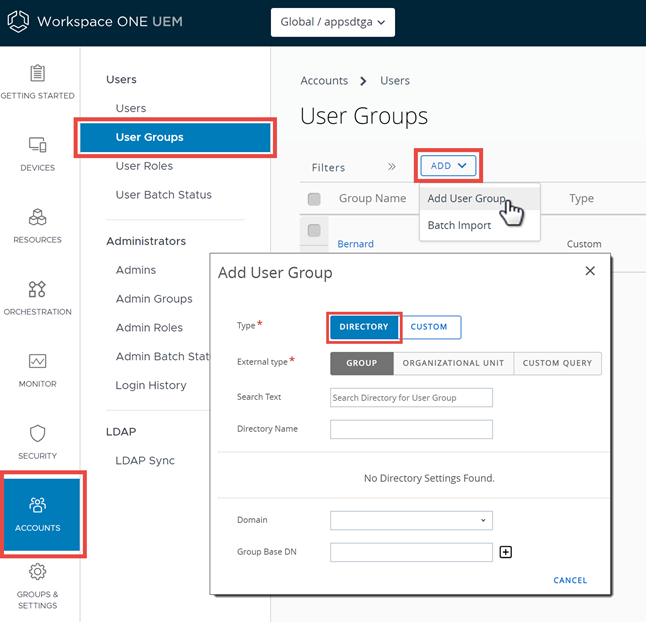Select CUSTOM QUERY external type

click(557, 363)
